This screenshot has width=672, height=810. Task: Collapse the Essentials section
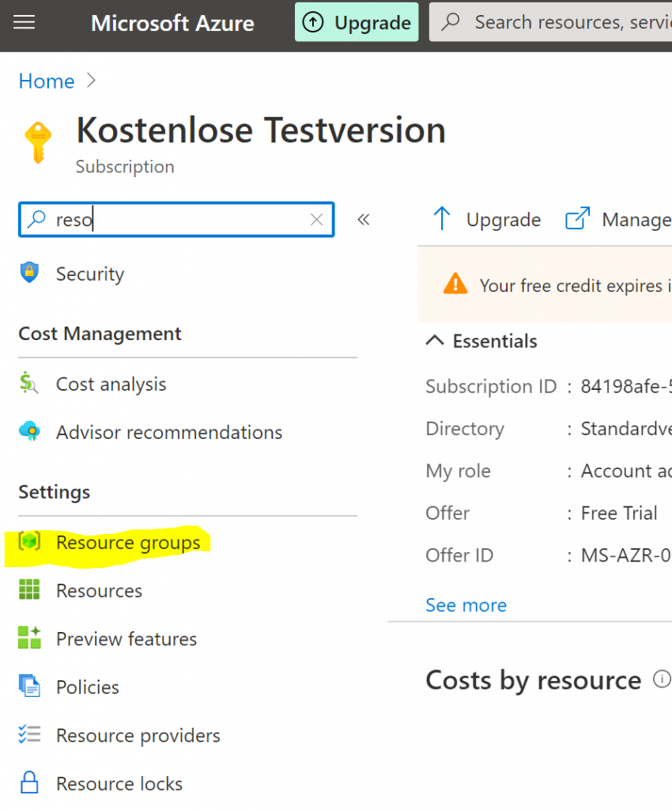click(x=435, y=340)
